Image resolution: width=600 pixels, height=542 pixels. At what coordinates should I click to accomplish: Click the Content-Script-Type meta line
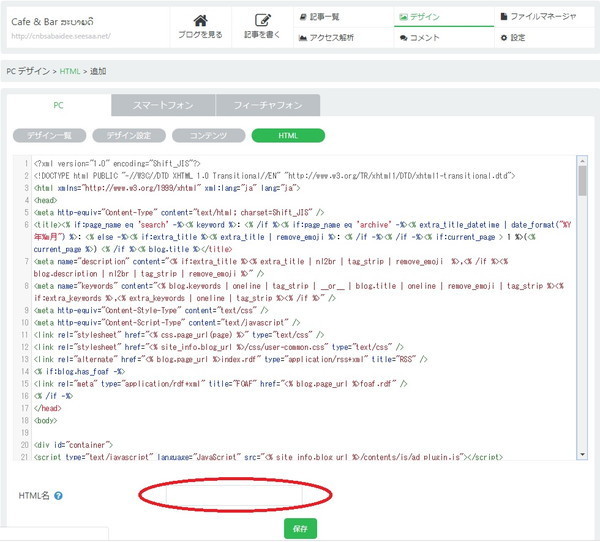167,322
